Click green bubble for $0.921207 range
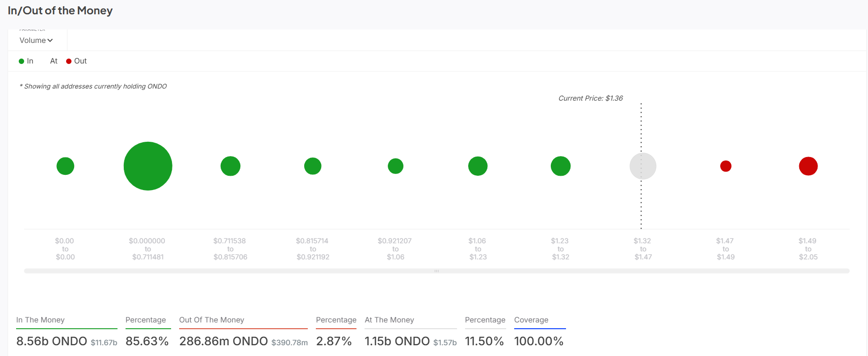 coord(395,166)
